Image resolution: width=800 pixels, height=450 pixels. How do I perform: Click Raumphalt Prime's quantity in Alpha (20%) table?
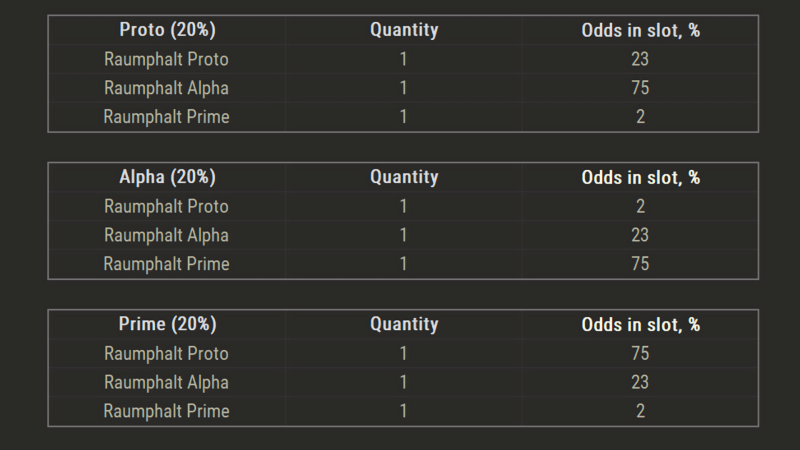[x=404, y=264]
